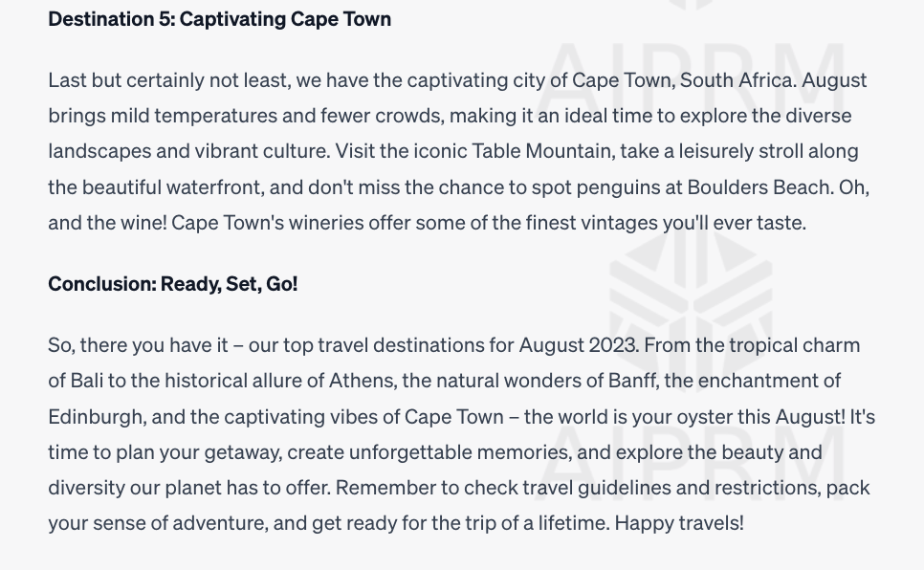
Task: Click the words 'Boulders Beach'
Action: pyautogui.click(x=759, y=186)
